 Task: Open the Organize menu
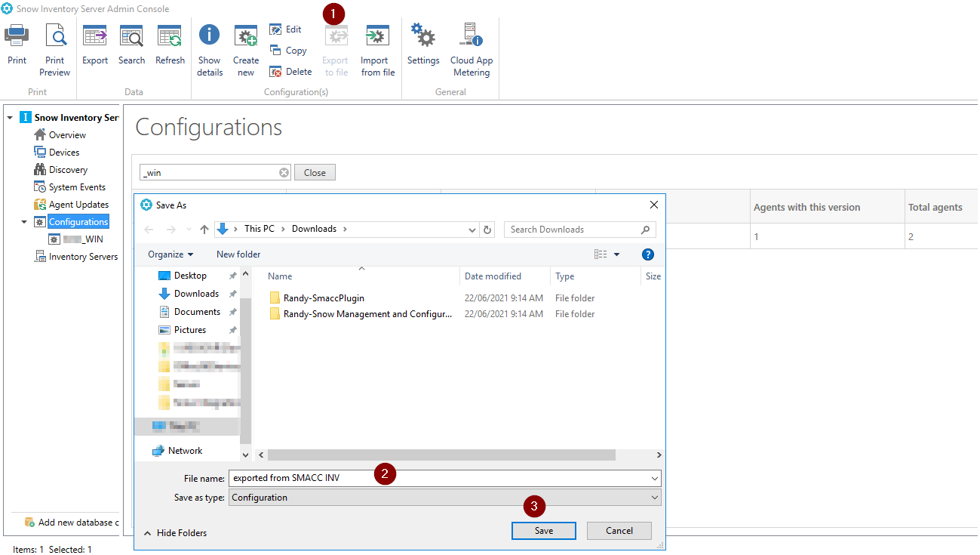point(171,254)
